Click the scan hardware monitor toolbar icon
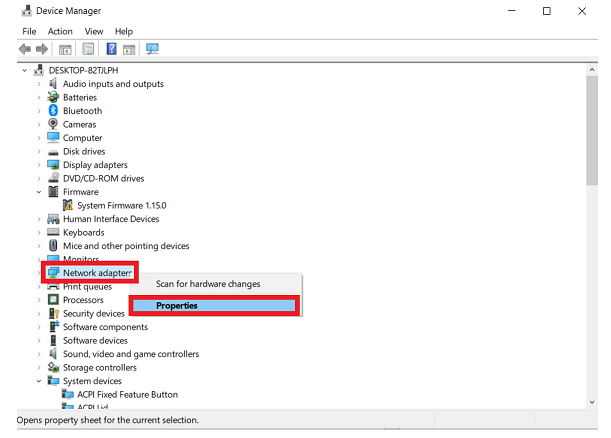The height and width of the screenshot is (438, 611). point(153,49)
